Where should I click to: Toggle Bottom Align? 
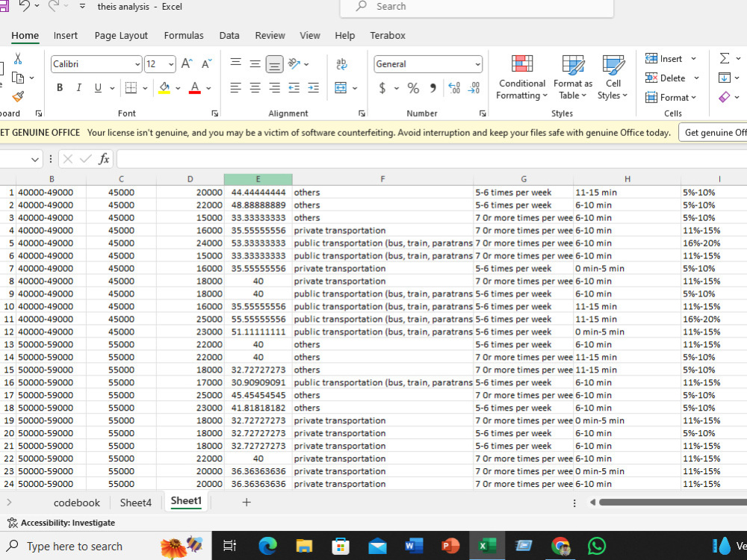[x=274, y=63]
